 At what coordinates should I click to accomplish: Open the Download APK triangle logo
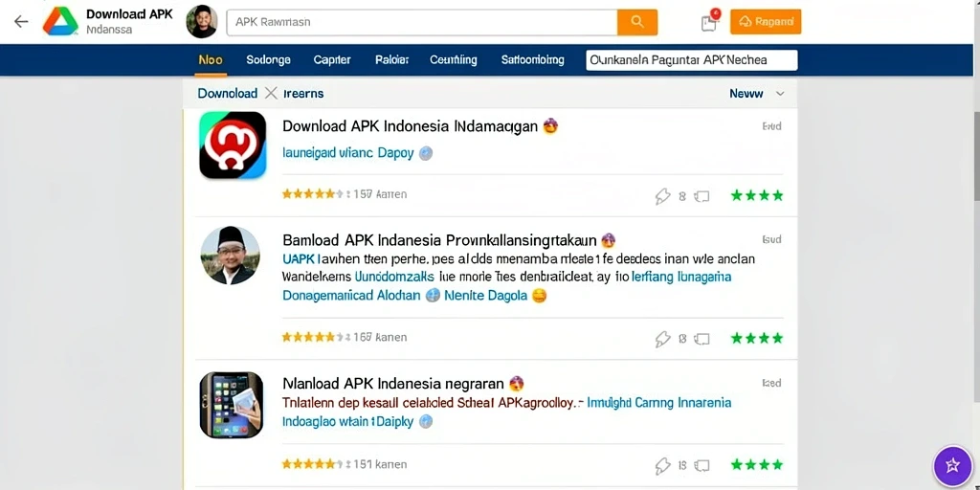click(60, 21)
